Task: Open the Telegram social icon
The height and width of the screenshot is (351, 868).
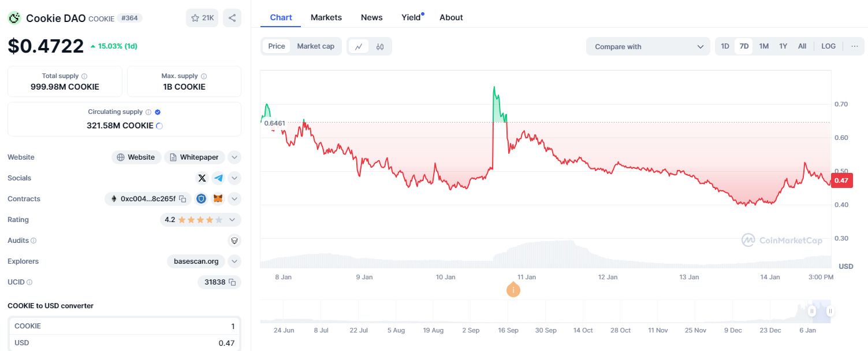Action: click(x=218, y=178)
